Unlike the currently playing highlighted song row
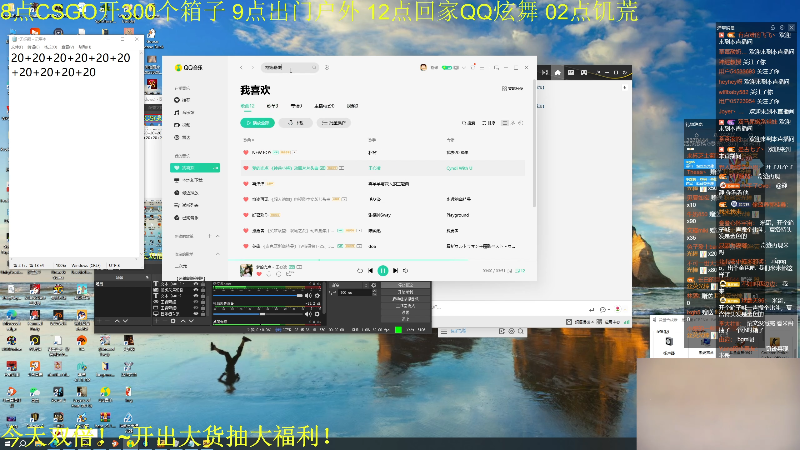 (x=245, y=168)
